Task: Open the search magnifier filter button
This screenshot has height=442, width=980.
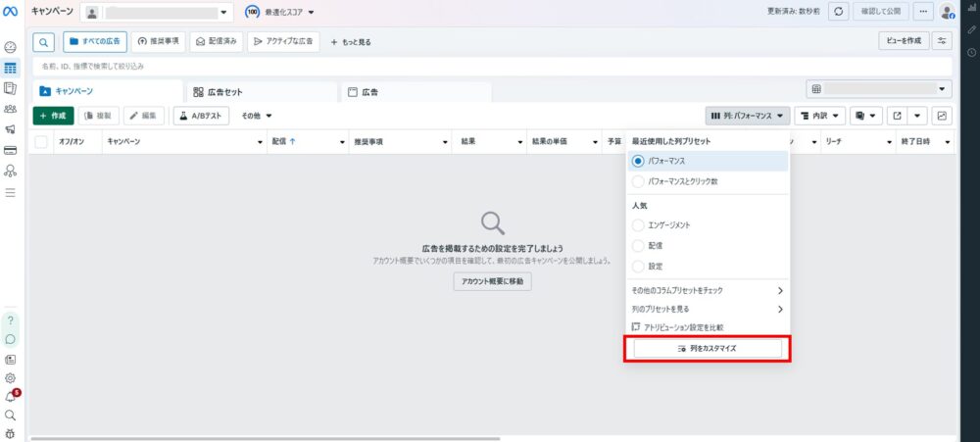Action: coord(44,42)
